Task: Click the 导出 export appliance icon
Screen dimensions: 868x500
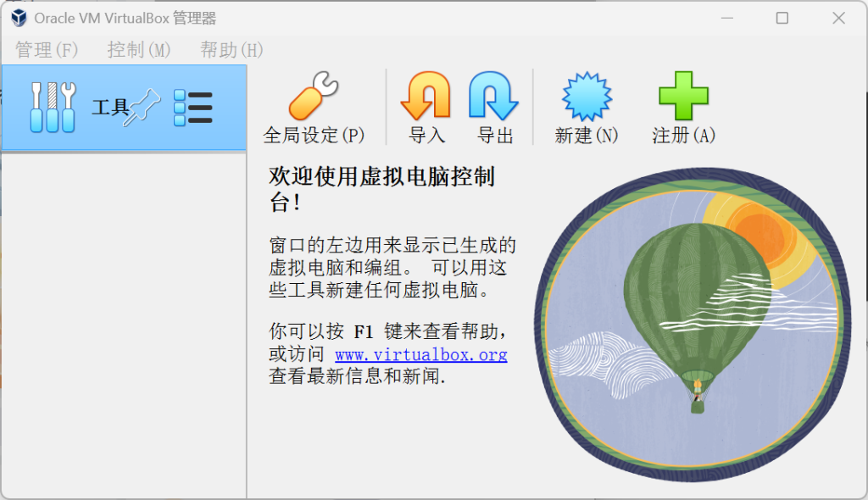Action: (494, 107)
